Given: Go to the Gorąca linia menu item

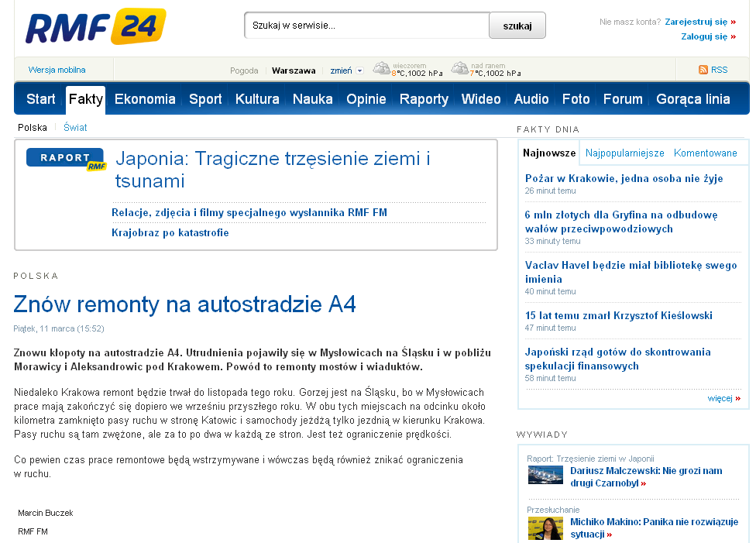Looking at the screenshot, I should (x=692, y=99).
